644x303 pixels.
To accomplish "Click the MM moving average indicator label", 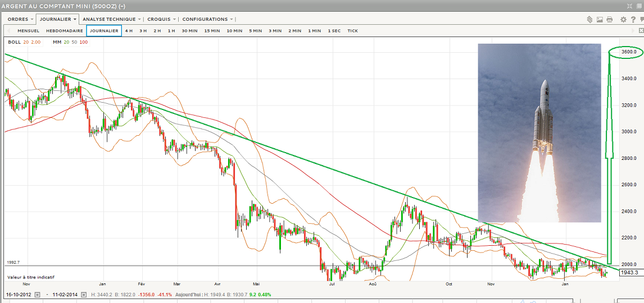I will tap(57, 42).
